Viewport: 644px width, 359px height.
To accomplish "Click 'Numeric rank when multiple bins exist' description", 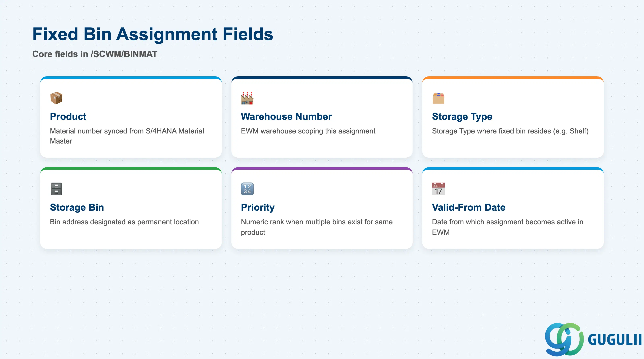I will [317, 227].
